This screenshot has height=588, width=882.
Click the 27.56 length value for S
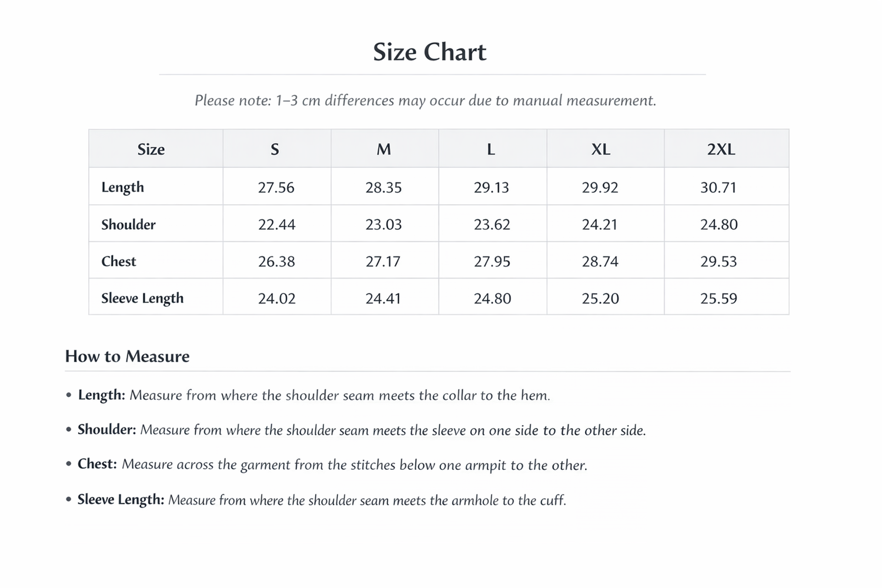pyautogui.click(x=276, y=188)
